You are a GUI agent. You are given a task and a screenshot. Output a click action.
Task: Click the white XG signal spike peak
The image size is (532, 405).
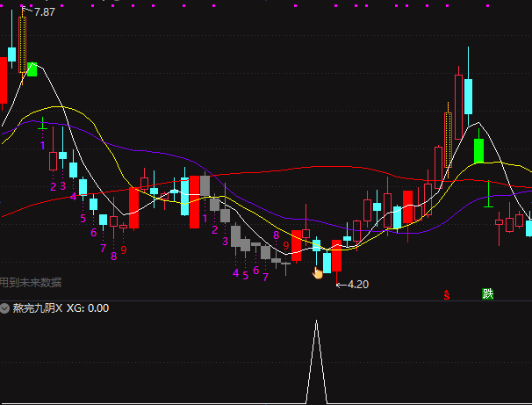pyautogui.click(x=317, y=322)
